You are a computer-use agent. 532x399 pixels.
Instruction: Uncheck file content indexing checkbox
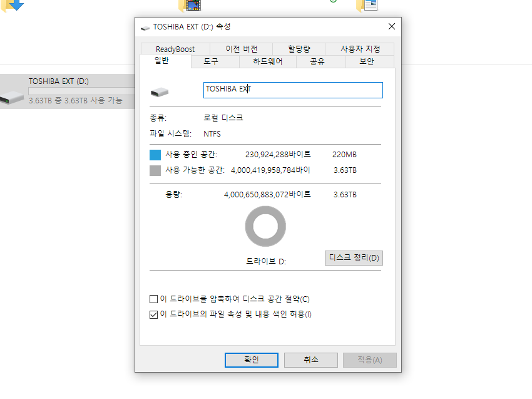pyautogui.click(x=154, y=314)
